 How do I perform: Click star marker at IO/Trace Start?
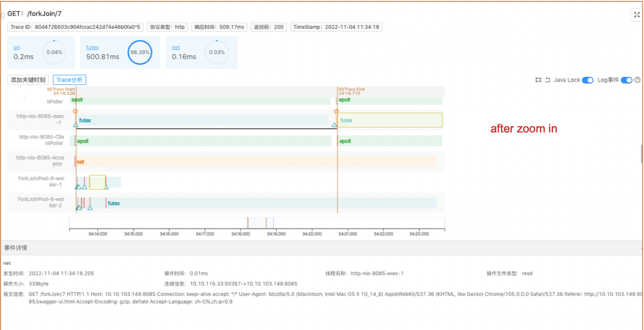click(x=75, y=111)
